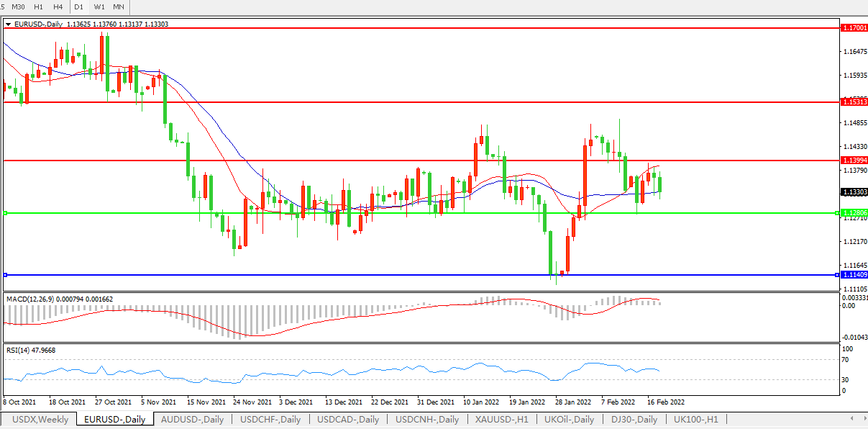Switch to W1 weekly timeframe
The height and width of the screenshot is (429, 868).
pos(99,6)
